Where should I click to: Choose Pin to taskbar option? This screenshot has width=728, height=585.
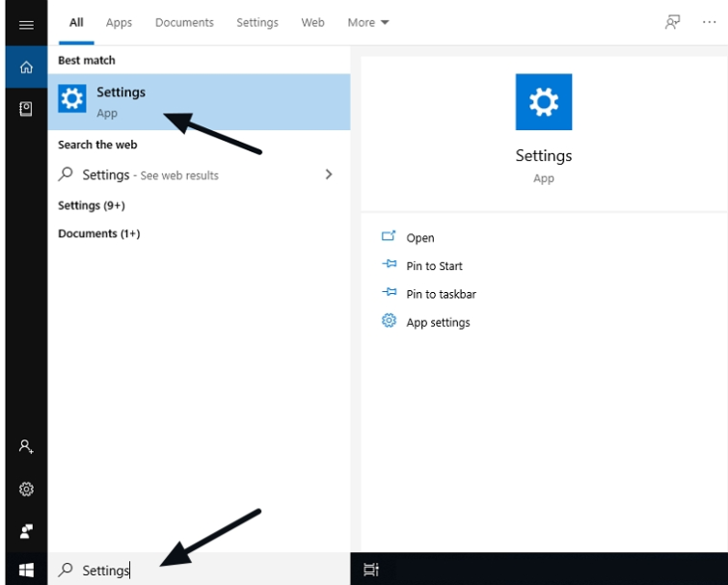[441, 294]
